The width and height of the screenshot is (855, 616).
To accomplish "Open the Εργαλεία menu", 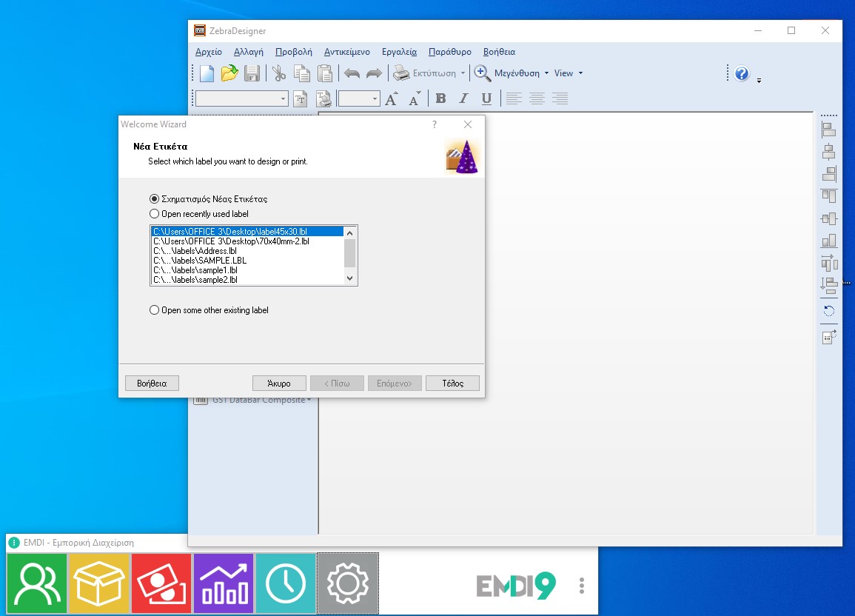I will 399,52.
